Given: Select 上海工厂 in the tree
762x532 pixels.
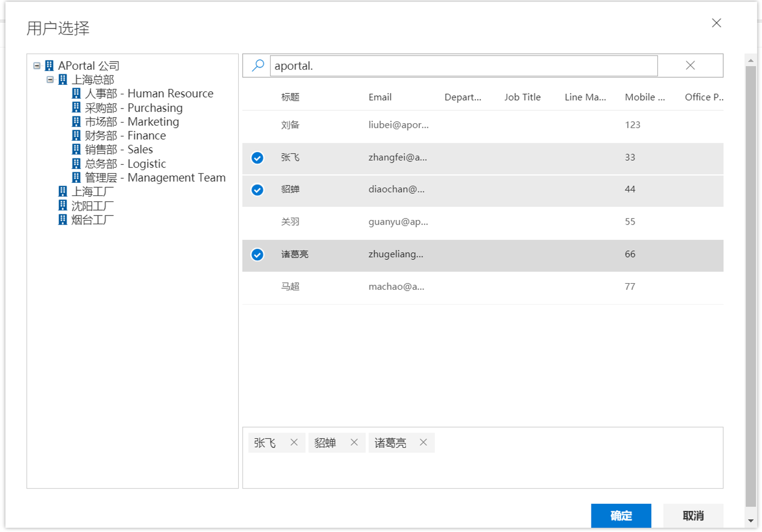Looking at the screenshot, I should pyautogui.click(x=92, y=191).
